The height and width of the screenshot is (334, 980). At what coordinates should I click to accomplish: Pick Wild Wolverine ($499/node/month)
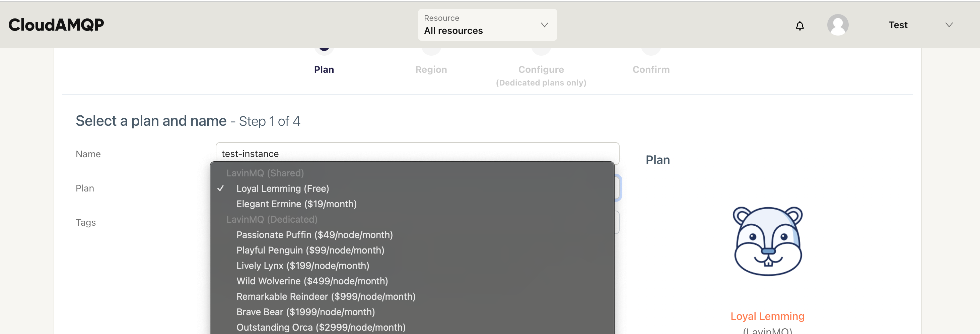tap(412, 281)
